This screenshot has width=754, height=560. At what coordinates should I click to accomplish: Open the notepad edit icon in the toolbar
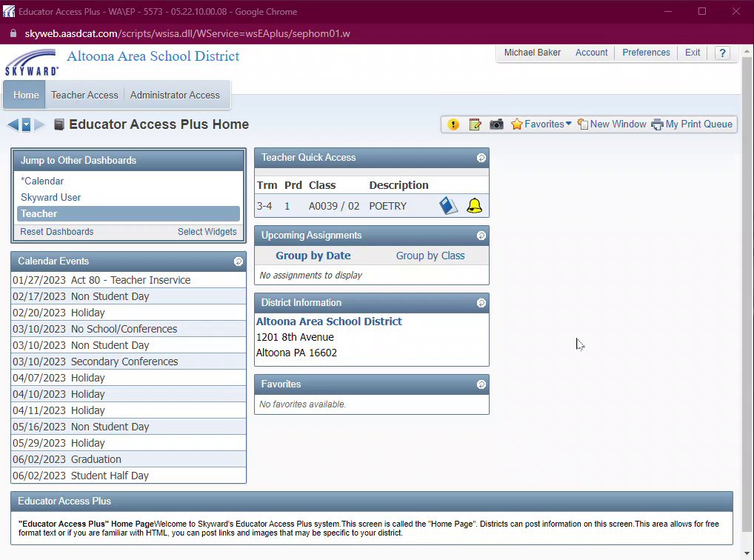coord(475,124)
